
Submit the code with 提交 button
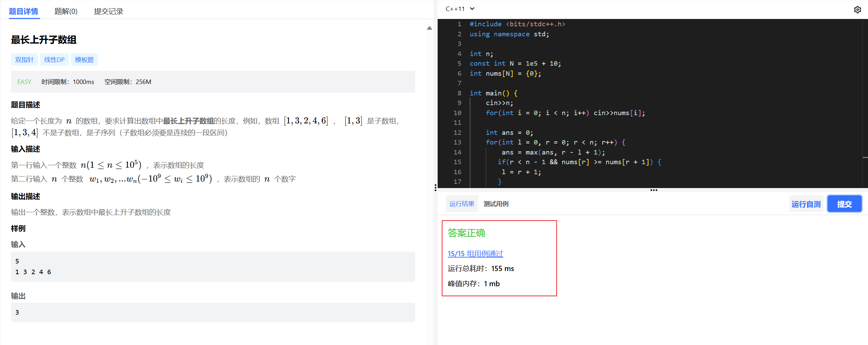(x=844, y=204)
